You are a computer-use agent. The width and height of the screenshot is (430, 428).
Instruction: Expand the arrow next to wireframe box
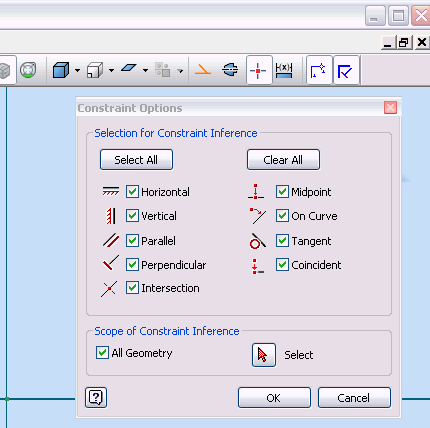tap(111, 70)
